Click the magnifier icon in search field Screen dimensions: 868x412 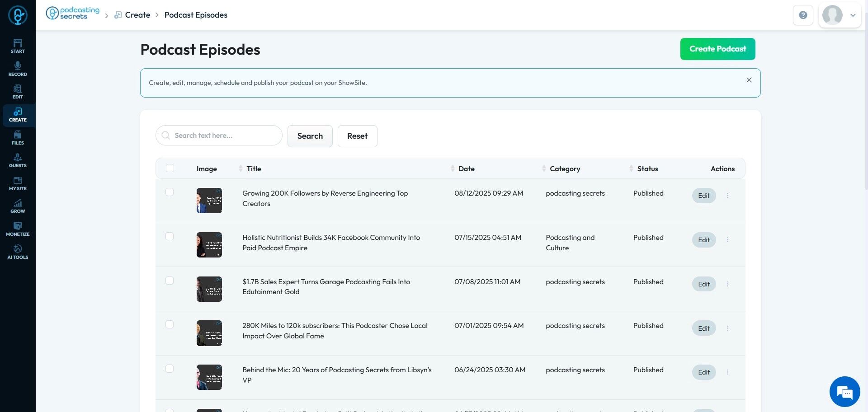click(166, 136)
